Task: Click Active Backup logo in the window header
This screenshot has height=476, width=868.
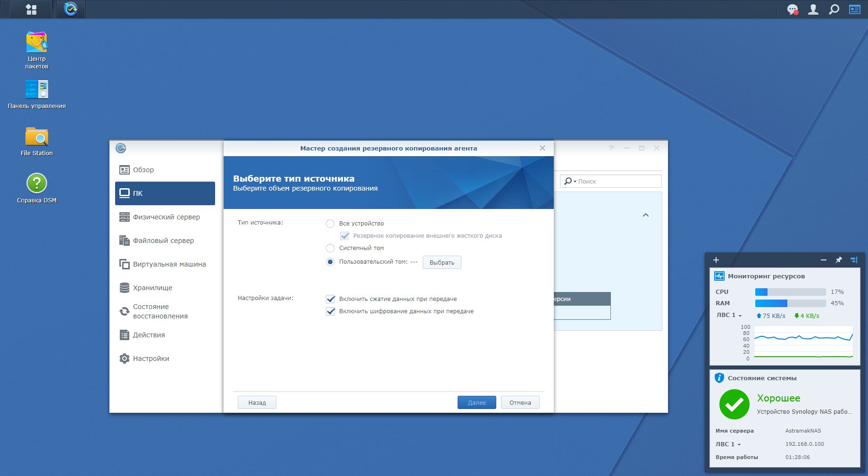Action: point(121,148)
